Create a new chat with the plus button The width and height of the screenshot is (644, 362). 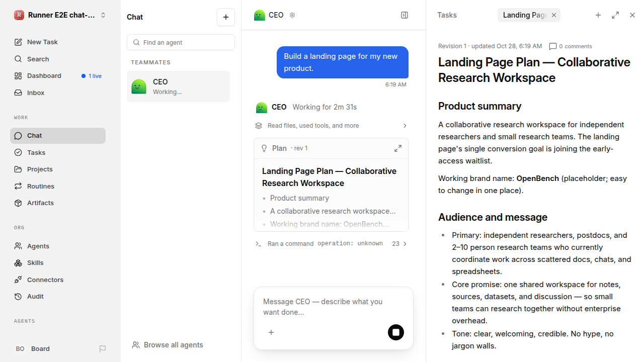(x=226, y=17)
